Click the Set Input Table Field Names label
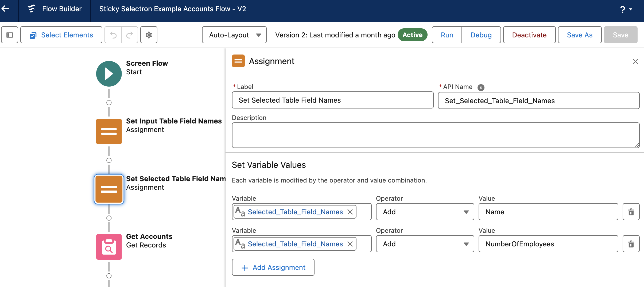 174,121
